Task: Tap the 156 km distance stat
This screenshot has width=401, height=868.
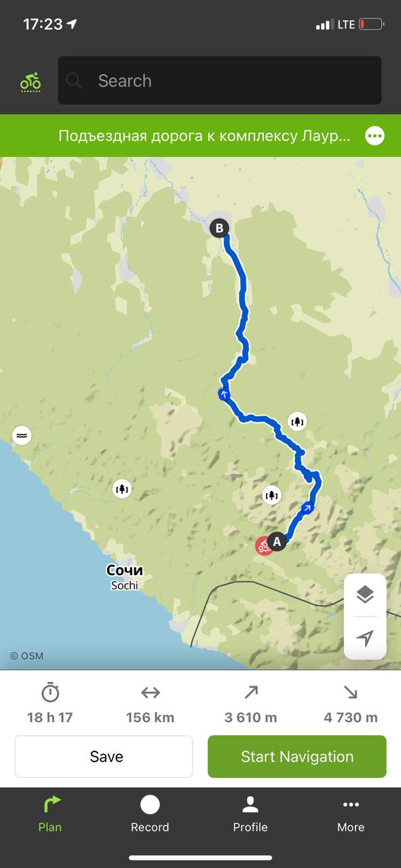Action: pyautogui.click(x=150, y=704)
